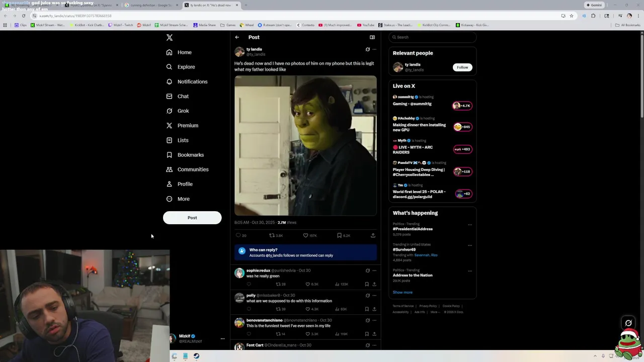644x362 pixels.
Task: Share the polly reply
Action: 374,309
